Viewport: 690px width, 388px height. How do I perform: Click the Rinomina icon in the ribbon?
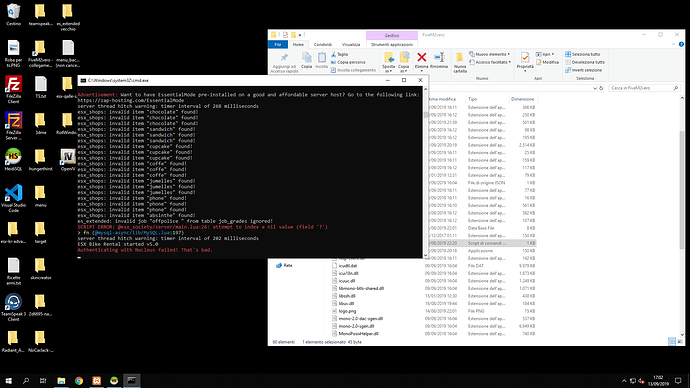point(439,58)
